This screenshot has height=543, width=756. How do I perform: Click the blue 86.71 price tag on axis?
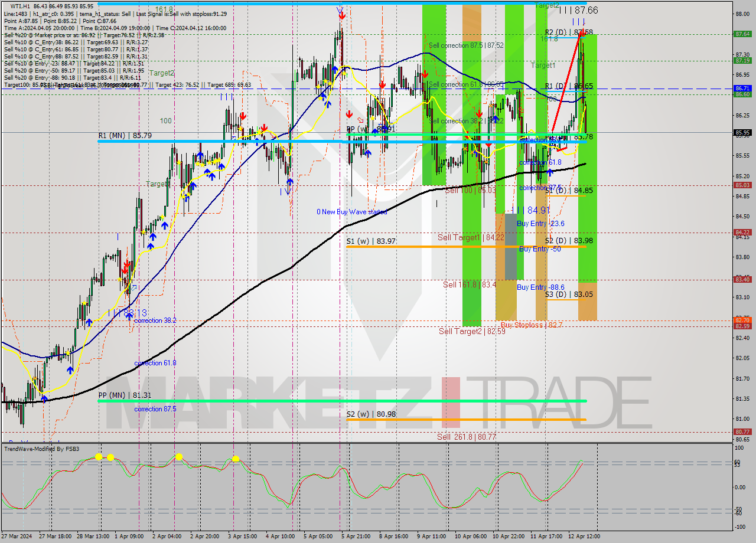click(742, 88)
